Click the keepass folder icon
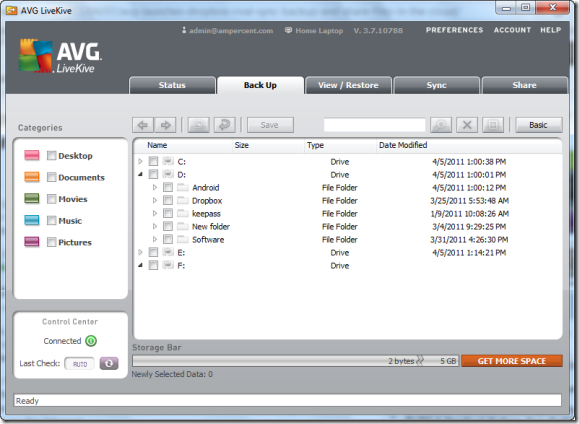 coord(183,213)
